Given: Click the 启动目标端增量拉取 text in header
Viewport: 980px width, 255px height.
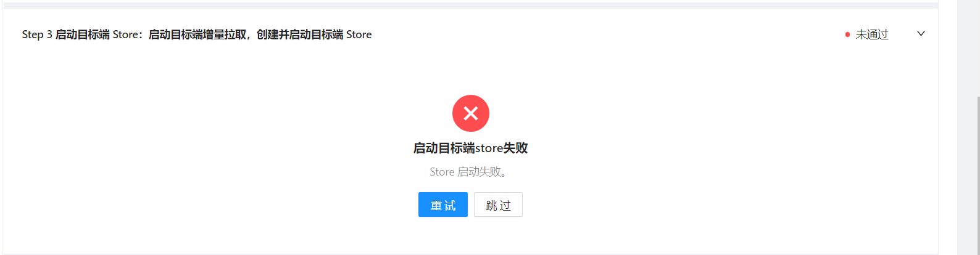Looking at the screenshot, I should tap(197, 34).
